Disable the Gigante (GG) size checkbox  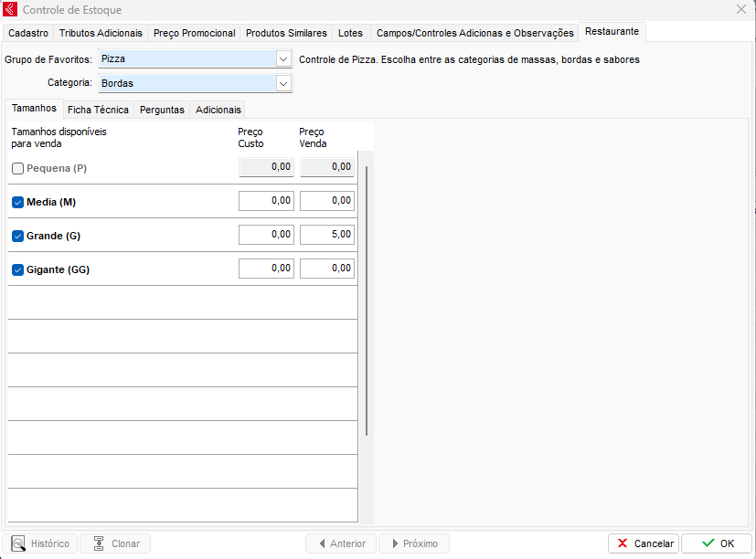point(17,269)
